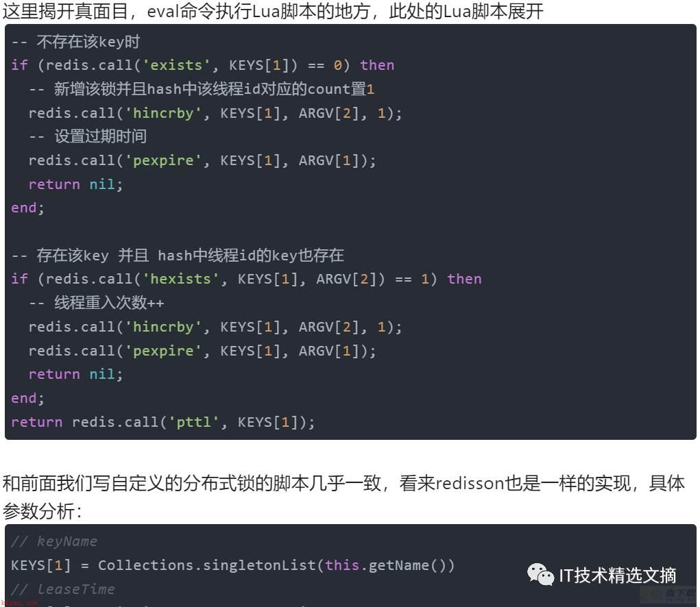The width and height of the screenshot is (700, 607).
Task: Click the comment '设置过期时间'
Action: (x=88, y=136)
